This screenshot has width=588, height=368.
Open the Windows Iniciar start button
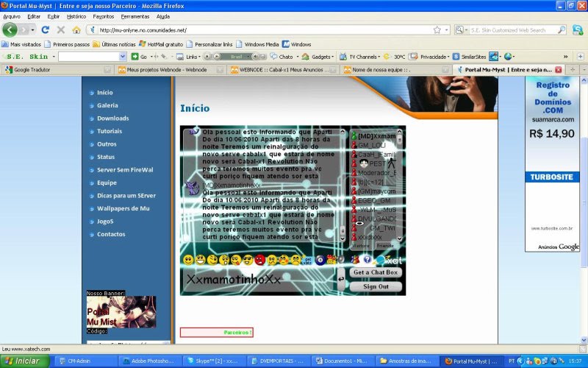(x=22, y=361)
